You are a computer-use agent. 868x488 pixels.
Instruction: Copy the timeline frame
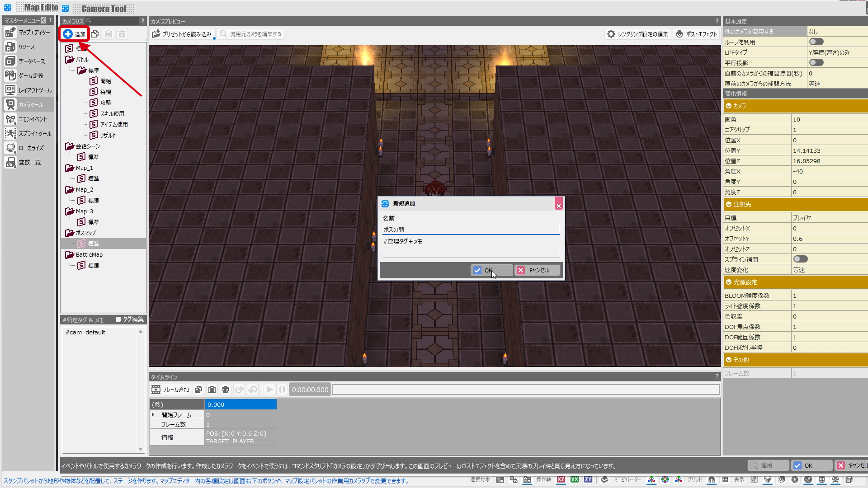(x=198, y=389)
